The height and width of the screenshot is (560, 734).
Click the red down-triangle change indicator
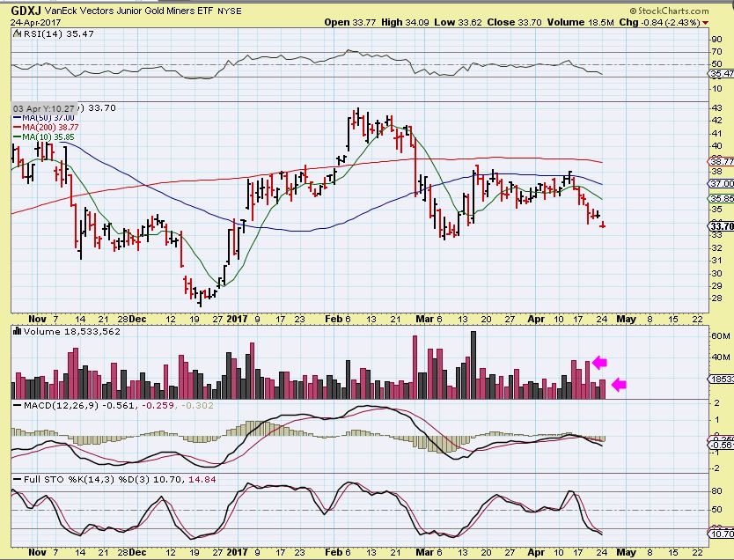[705, 23]
